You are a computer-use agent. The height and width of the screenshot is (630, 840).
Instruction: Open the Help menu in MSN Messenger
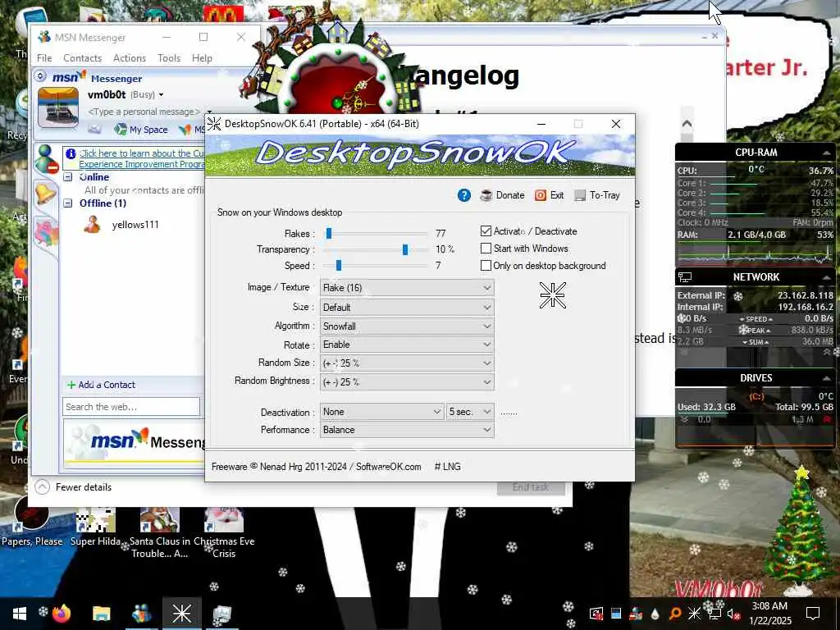pos(202,58)
